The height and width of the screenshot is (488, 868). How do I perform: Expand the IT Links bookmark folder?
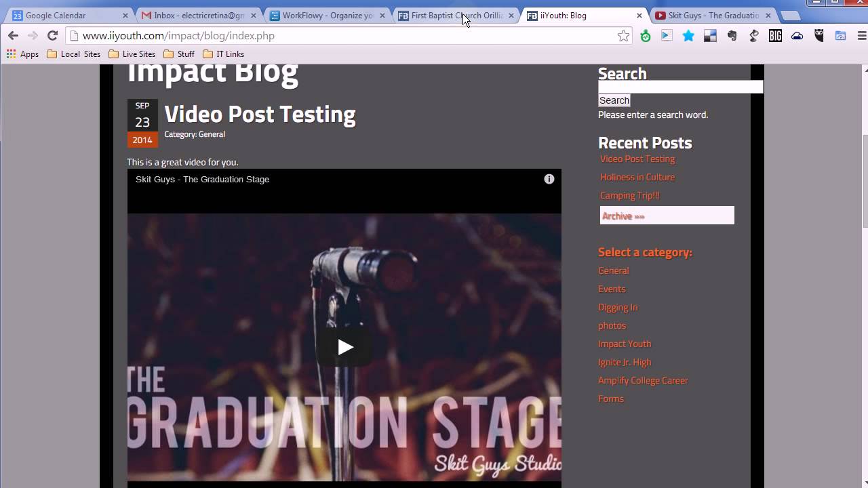[x=224, y=54]
